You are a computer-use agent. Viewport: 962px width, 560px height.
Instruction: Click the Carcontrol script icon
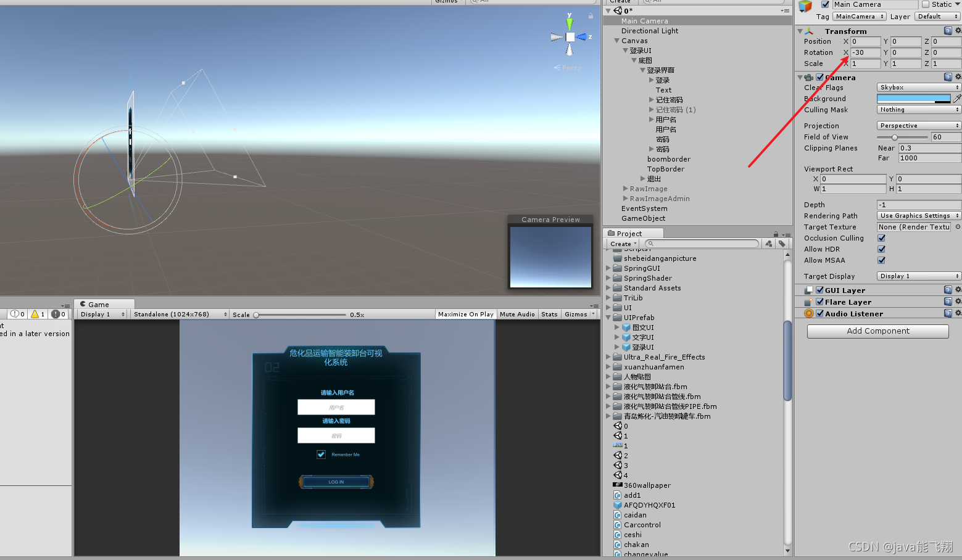point(618,524)
